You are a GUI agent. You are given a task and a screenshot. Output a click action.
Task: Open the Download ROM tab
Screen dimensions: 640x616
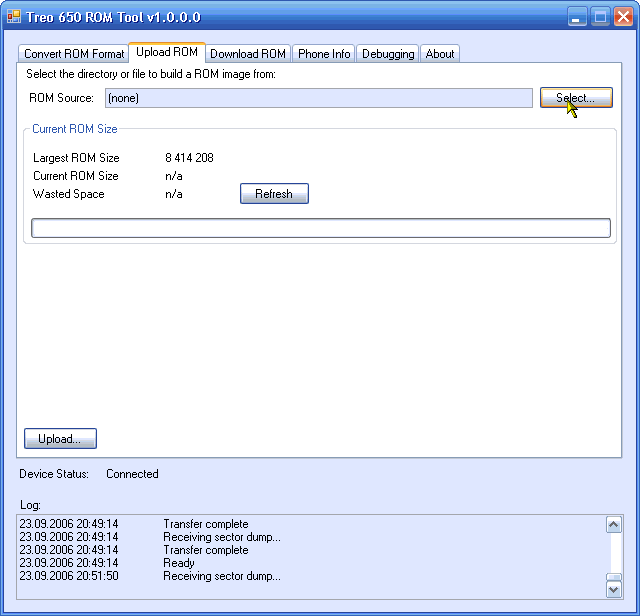point(248,54)
